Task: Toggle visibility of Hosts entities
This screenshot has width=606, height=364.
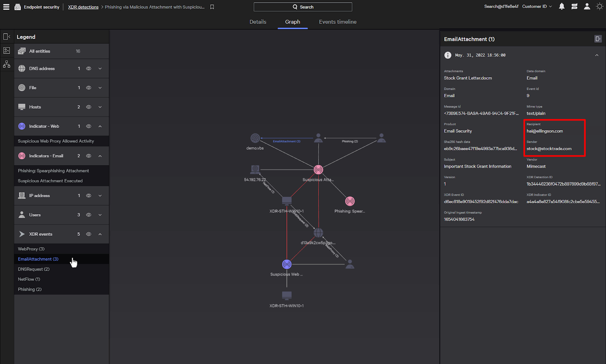Action: [89, 107]
